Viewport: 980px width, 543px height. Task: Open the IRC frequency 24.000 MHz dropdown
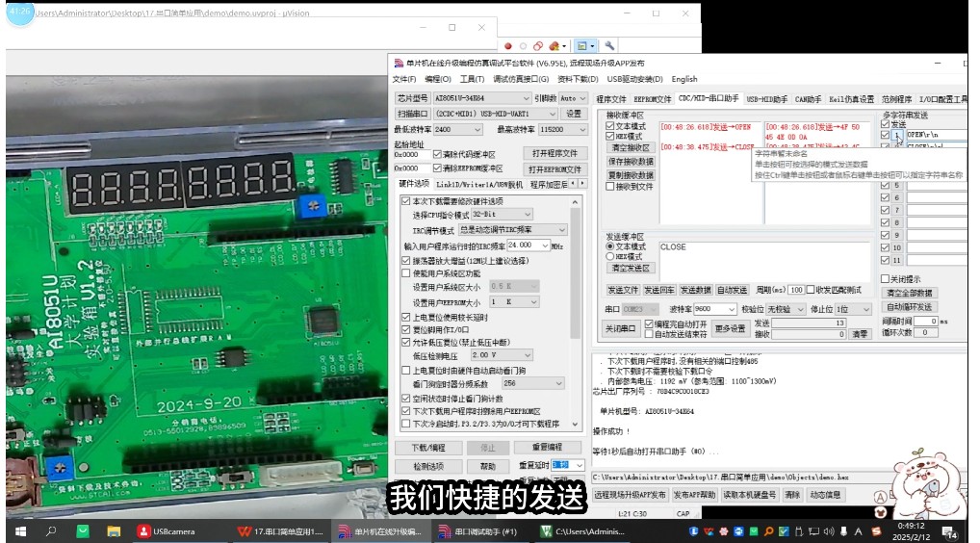click(529, 245)
